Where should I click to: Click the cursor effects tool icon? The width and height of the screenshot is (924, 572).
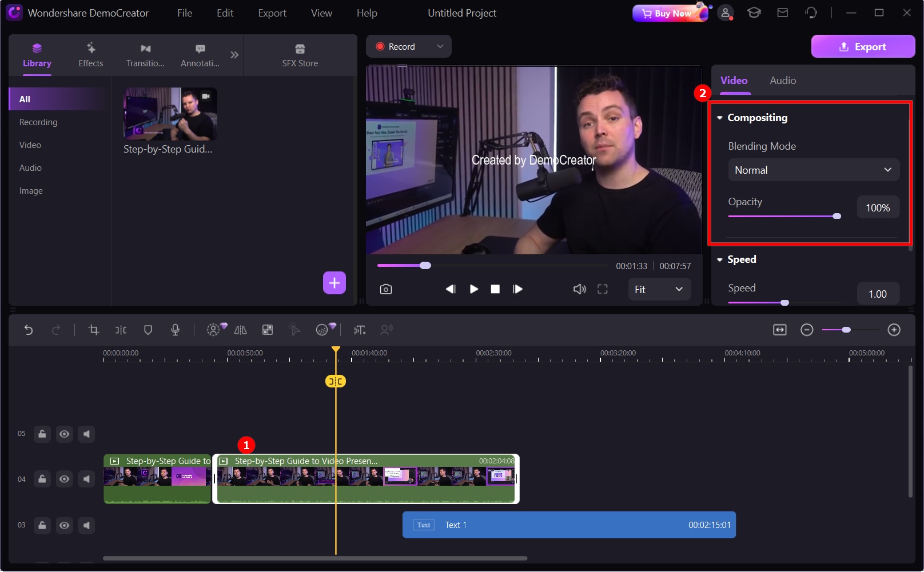[295, 330]
